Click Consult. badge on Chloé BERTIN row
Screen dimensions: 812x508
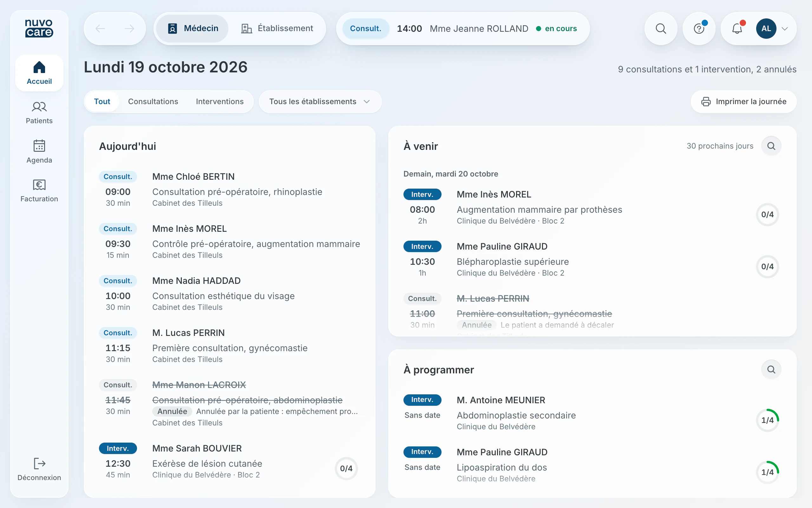[118, 177]
